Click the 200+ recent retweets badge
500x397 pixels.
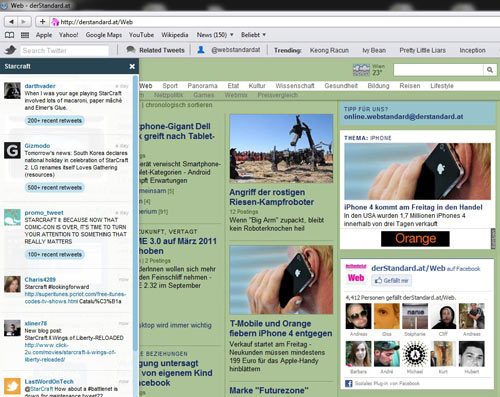tap(55, 121)
